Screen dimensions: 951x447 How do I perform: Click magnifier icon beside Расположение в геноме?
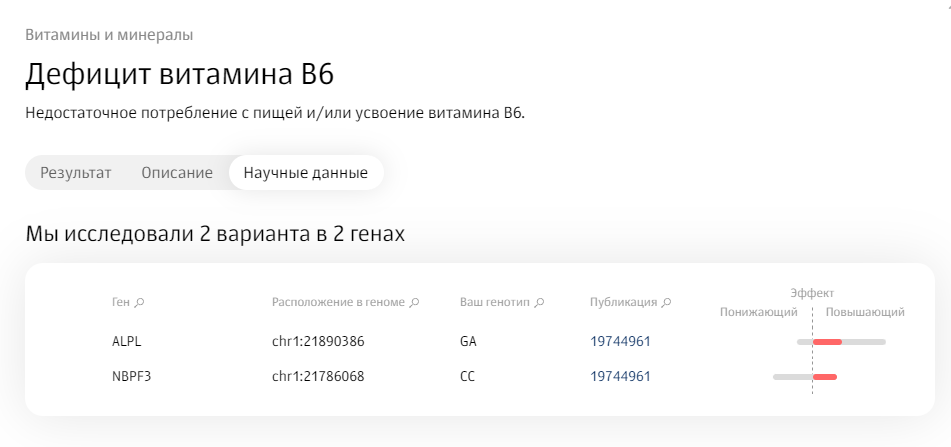click(x=414, y=303)
